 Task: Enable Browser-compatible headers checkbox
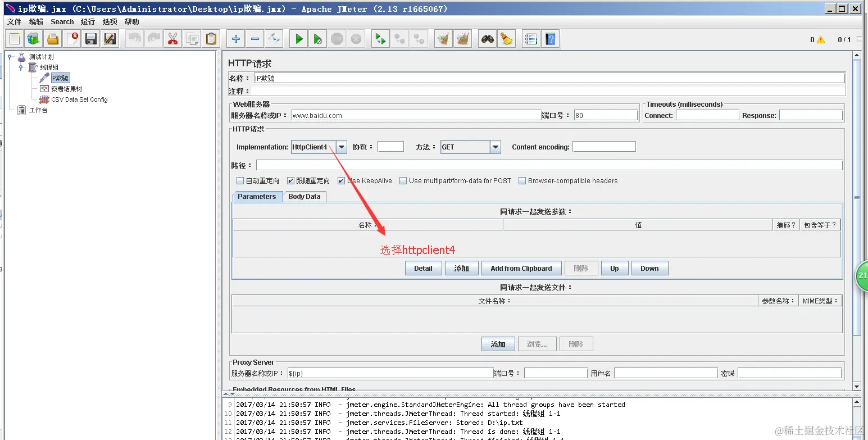pos(522,181)
